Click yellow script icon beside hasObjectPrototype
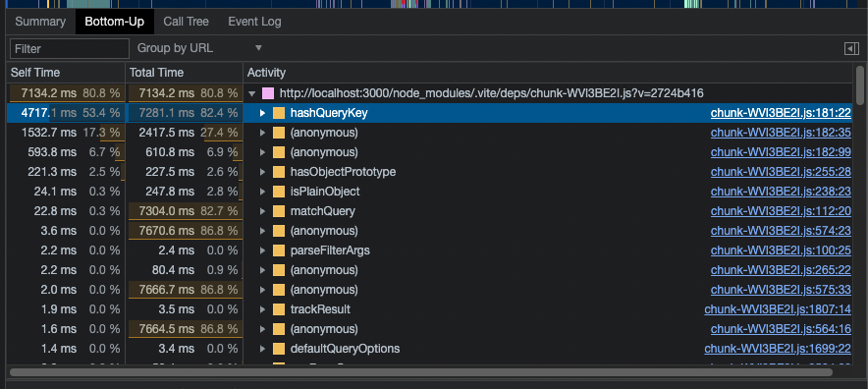This screenshot has width=868, height=389. pyautogui.click(x=279, y=172)
